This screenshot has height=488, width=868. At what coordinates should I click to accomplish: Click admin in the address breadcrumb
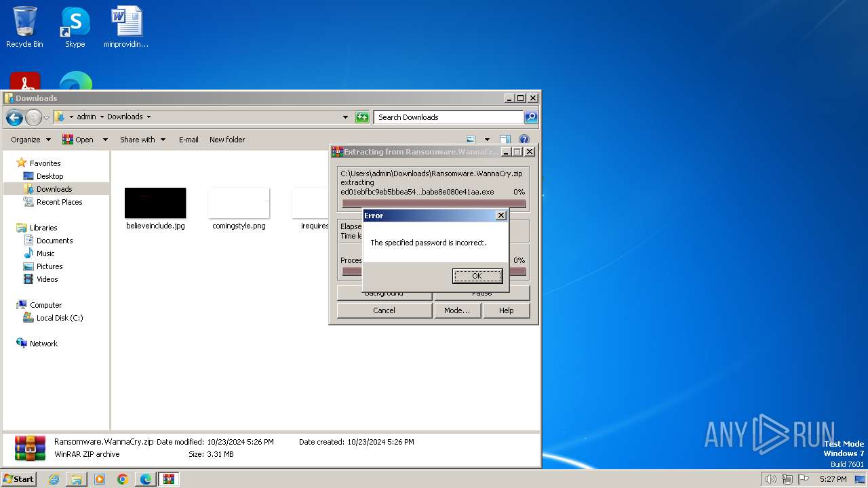tap(86, 117)
